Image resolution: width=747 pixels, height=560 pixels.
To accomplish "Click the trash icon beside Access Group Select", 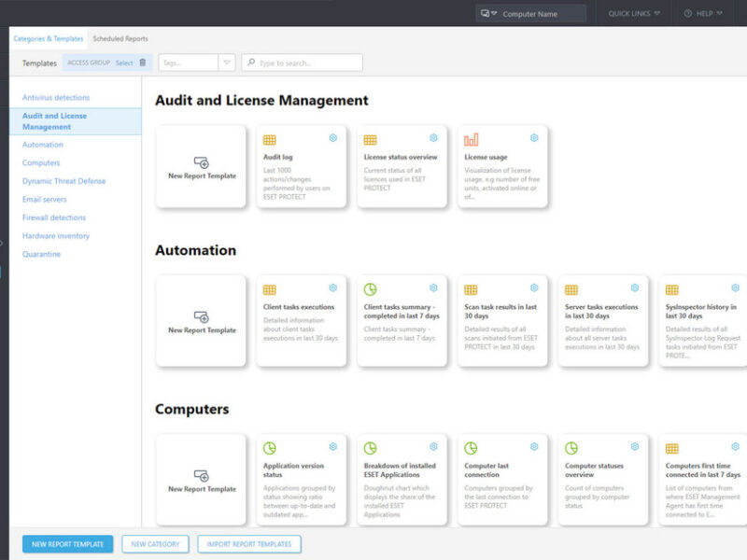I will [x=143, y=63].
